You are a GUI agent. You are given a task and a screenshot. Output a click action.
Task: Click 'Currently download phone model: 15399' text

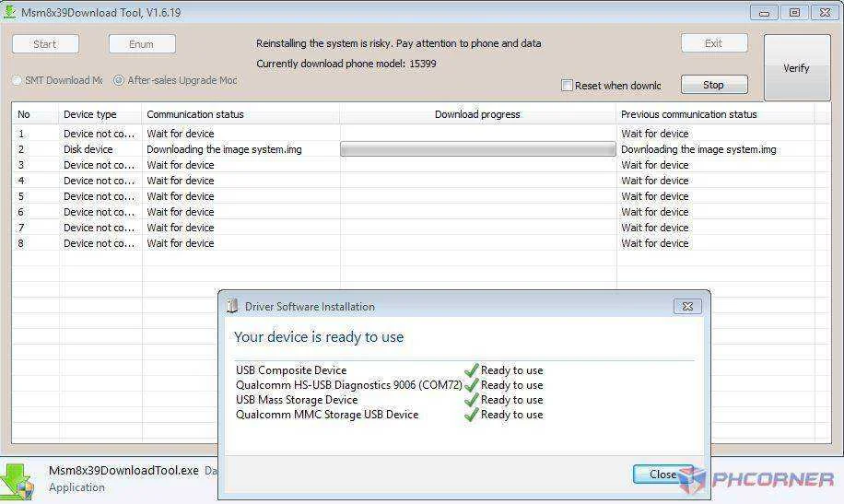click(x=346, y=64)
